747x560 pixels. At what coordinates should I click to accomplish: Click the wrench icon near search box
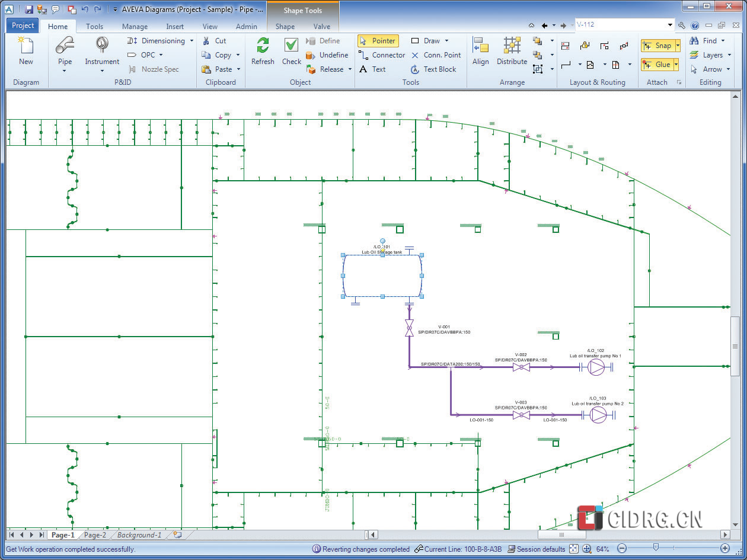point(682,25)
